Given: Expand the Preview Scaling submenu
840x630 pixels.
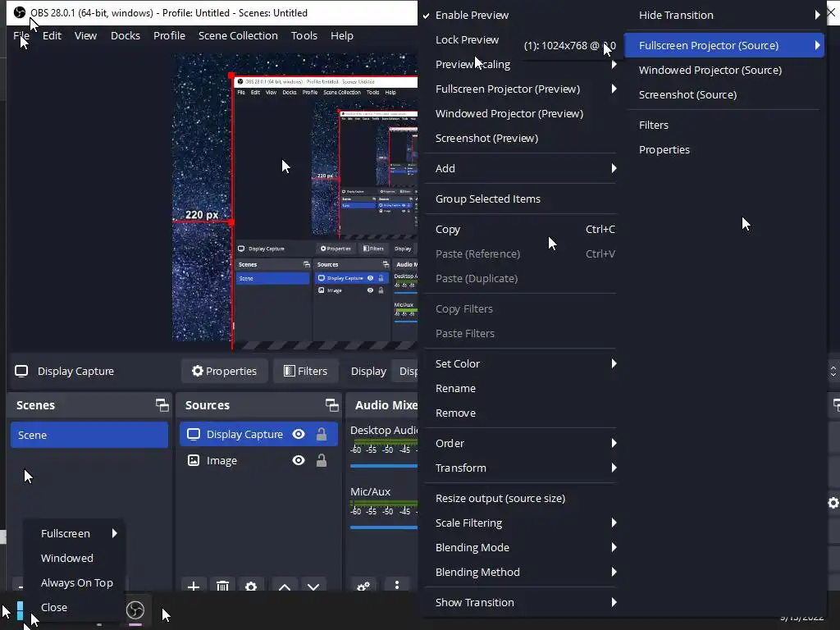Looking at the screenshot, I should [x=519, y=64].
